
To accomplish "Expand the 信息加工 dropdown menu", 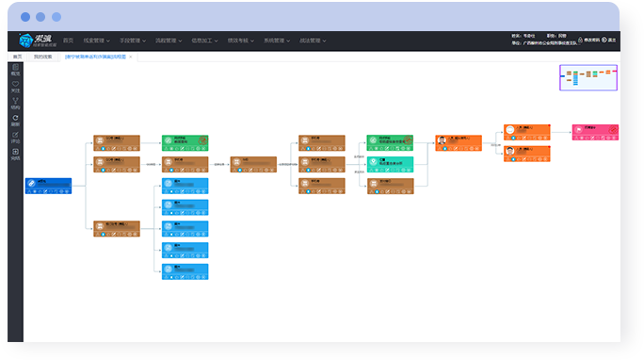I will click(x=204, y=41).
